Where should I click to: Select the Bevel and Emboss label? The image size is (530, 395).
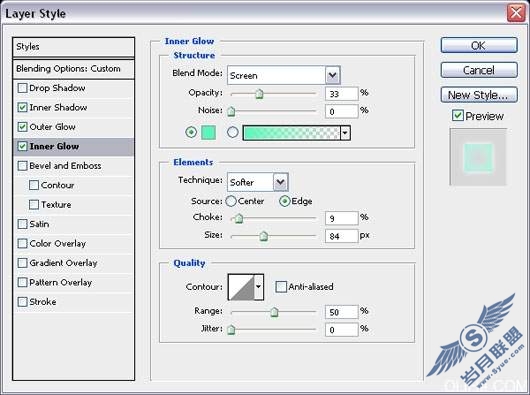[x=65, y=166]
